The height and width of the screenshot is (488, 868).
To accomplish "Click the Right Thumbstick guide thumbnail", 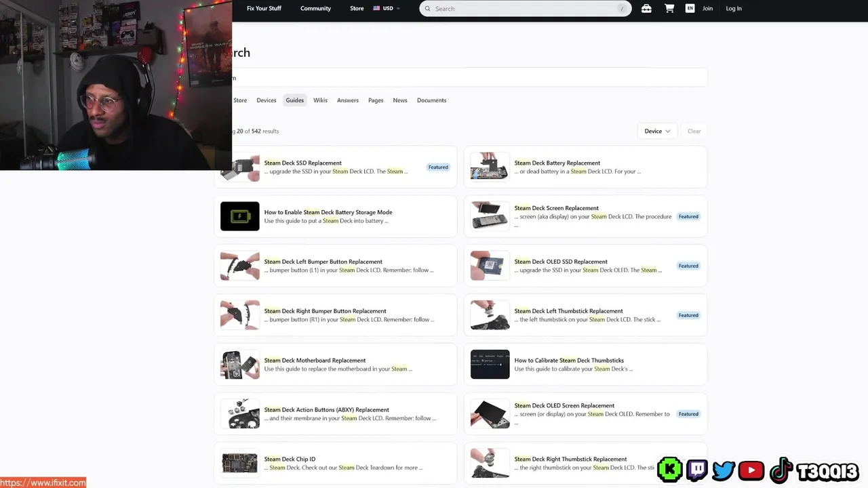I will pos(490,463).
